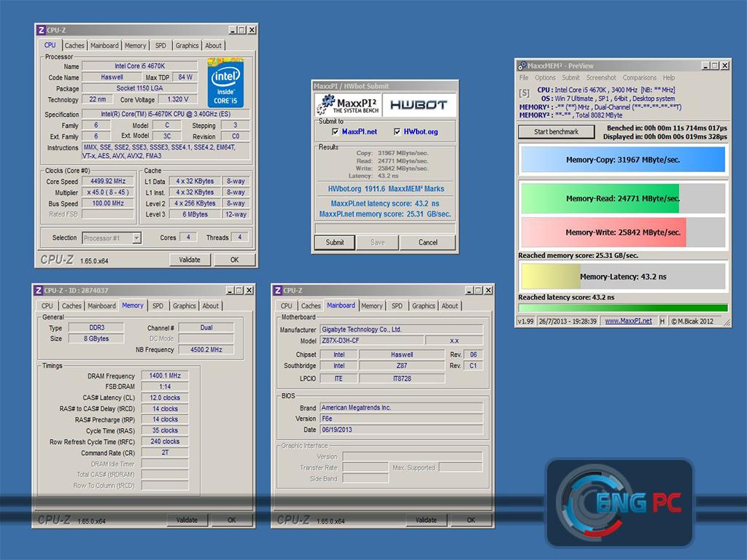Switch to Caches tab in Mainboard CPU-Z window

[311, 306]
